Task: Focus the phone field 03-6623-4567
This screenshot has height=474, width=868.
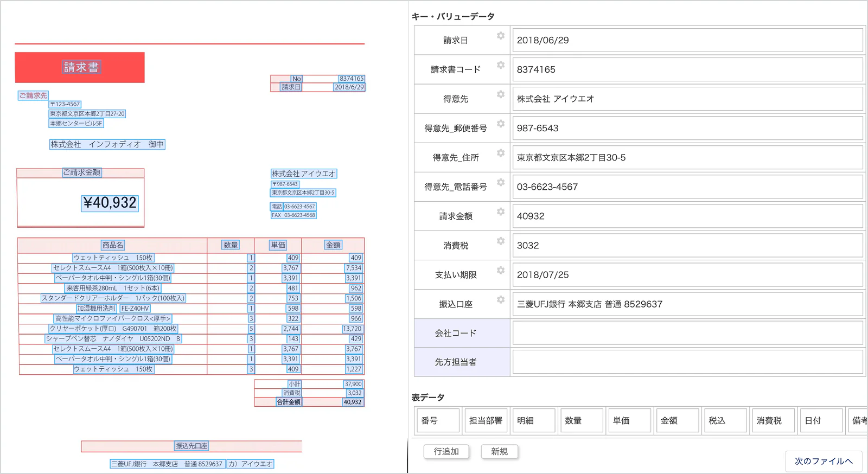Action: [x=687, y=187]
